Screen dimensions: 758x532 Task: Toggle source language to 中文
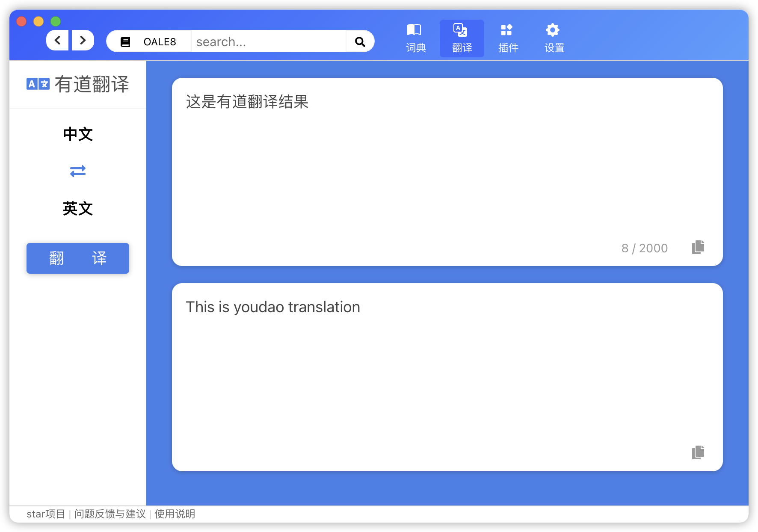coord(77,134)
